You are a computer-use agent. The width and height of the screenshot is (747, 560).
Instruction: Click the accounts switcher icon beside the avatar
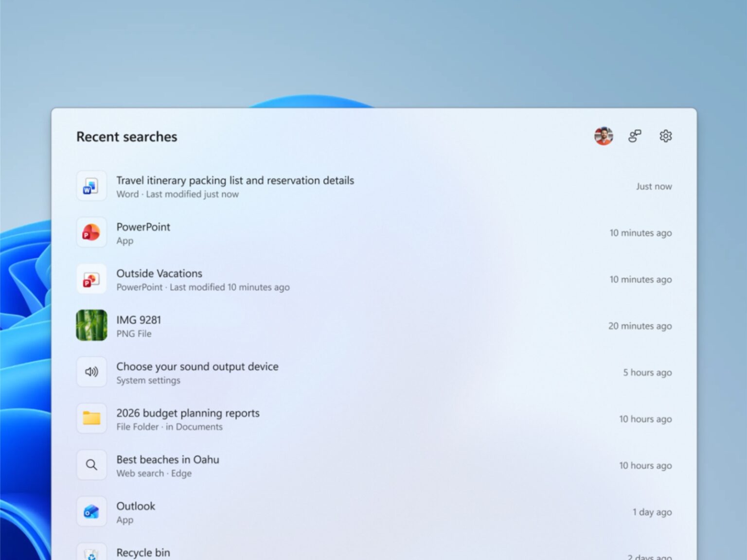tap(635, 136)
